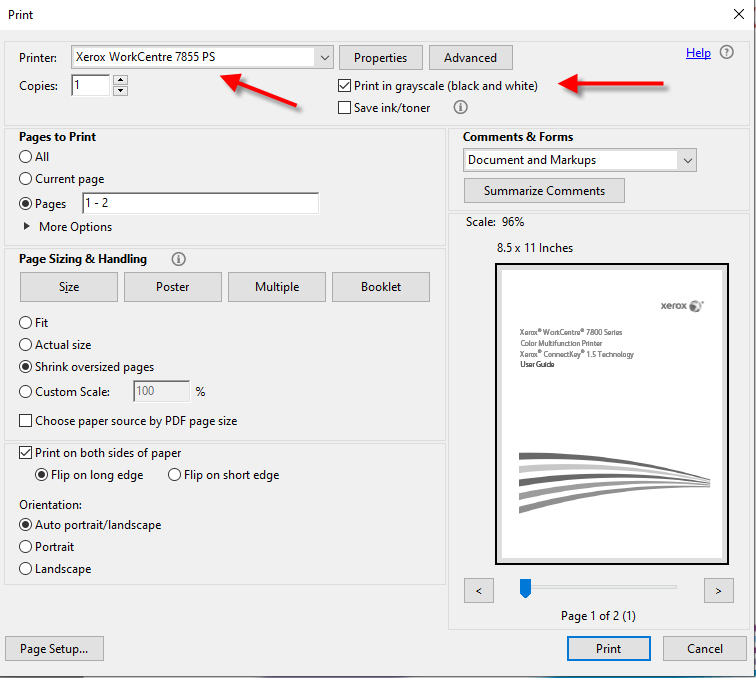This screenshot has height=678, width=756.
Task: Choose the Fit sizing option
Action: 26,323
